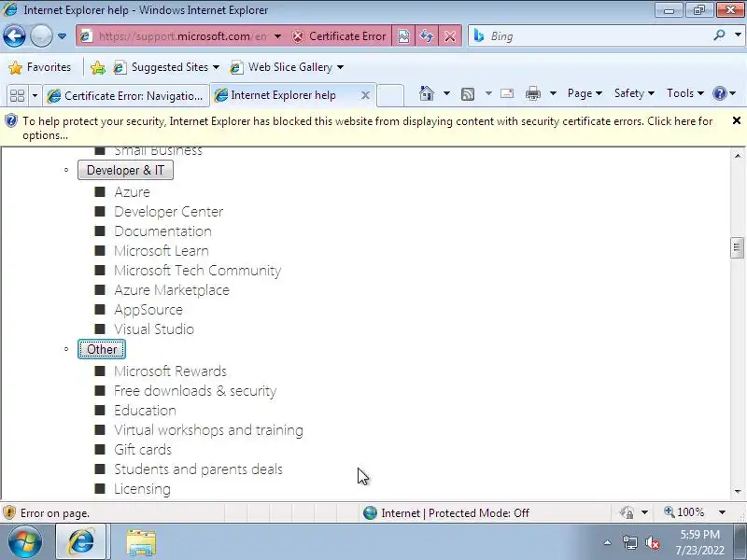The height and width of the screenshot is (560, 747).
Task: Close the Internet Explorer help tab
Action: point(365,95)
